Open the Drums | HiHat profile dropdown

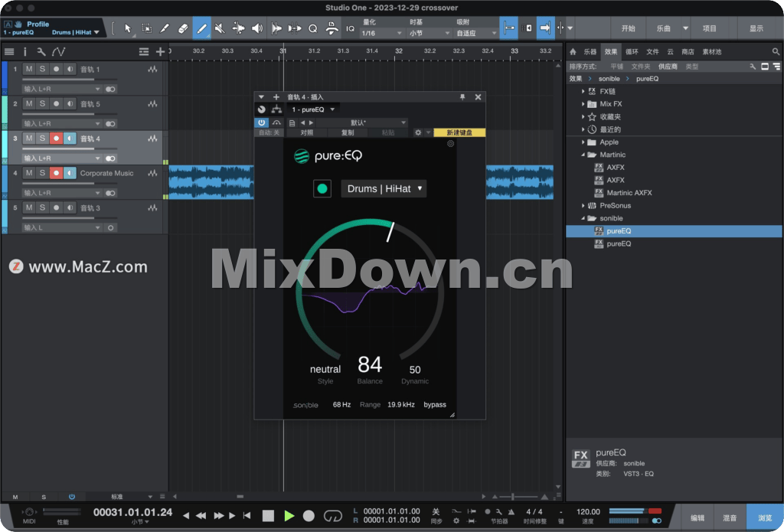(384, 188)
